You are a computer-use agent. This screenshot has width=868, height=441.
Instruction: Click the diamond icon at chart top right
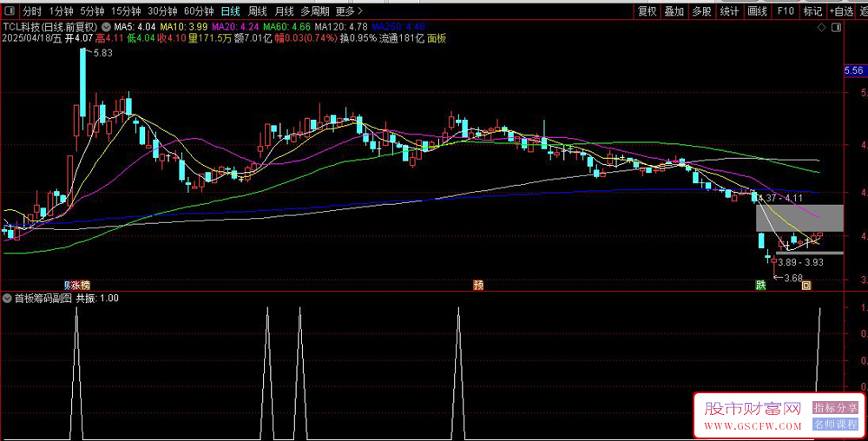pos(821,28)
